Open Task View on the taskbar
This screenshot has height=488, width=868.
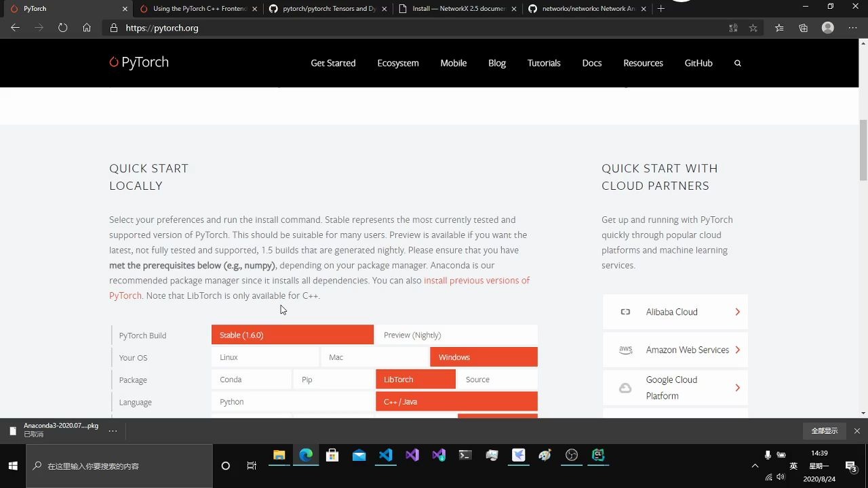click(252, 466)
